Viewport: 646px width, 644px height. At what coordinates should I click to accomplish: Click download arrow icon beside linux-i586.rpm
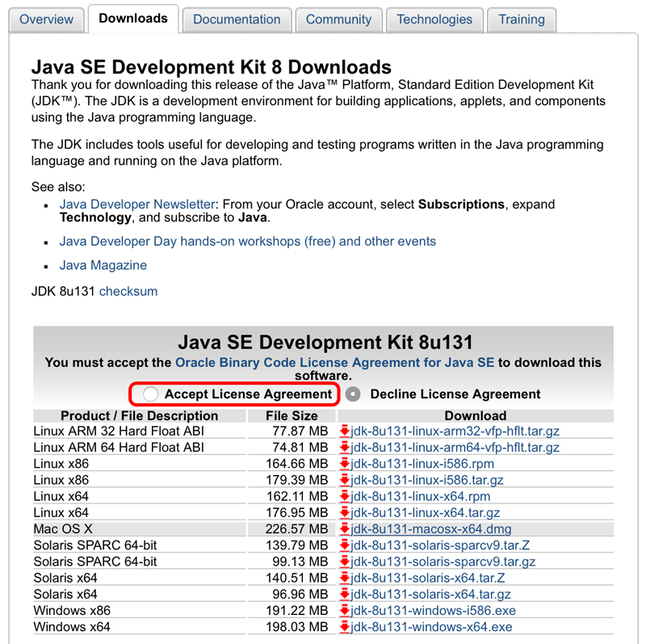click(344, 464)
